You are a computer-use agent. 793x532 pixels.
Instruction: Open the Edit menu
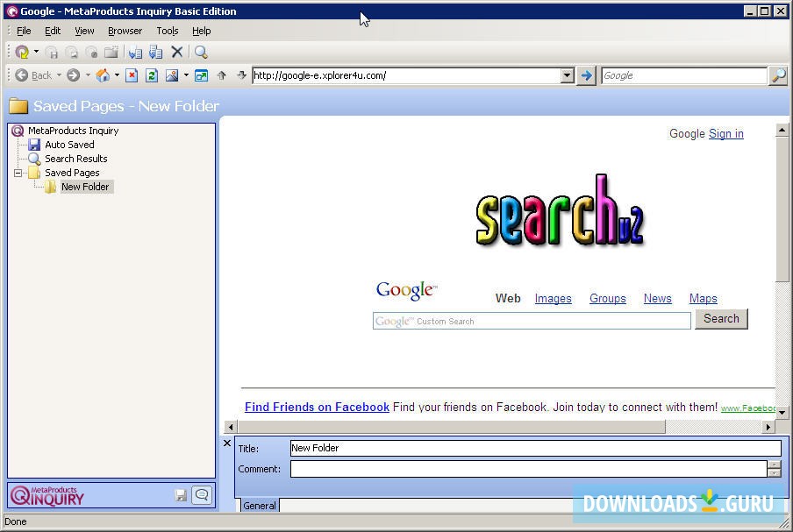[x=53, y=31]
